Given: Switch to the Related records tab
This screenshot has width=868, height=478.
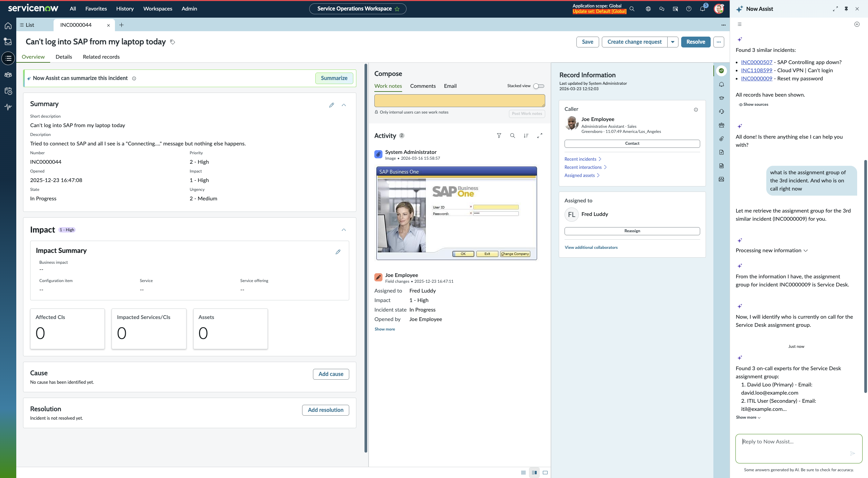Looking at the screenshot, I should pos(101,57).
